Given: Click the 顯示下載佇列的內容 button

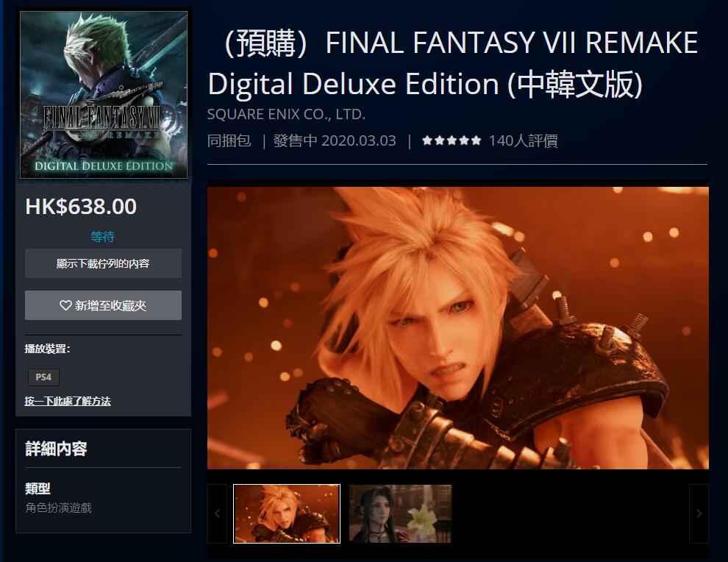Looking at the screenshot, I should (x=103, y=263).
